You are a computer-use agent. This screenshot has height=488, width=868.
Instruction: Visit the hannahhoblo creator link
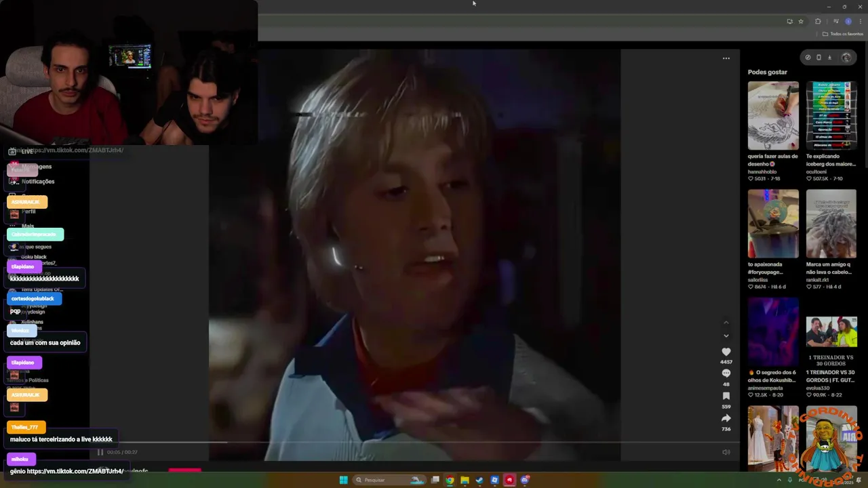tap(764, 171)
